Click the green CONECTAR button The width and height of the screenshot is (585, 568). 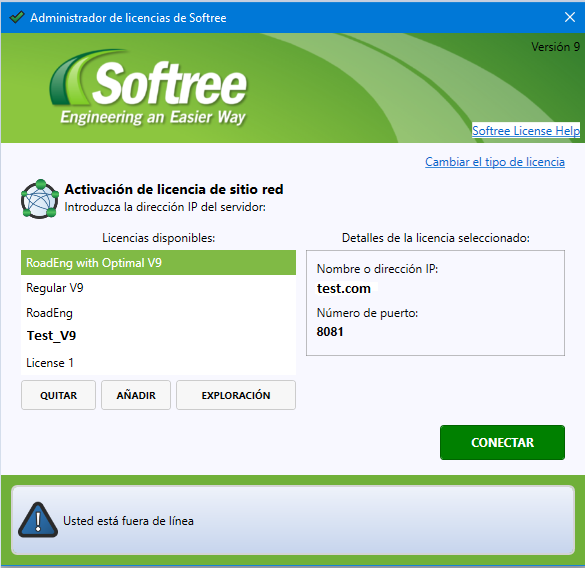tap(502, 442)
